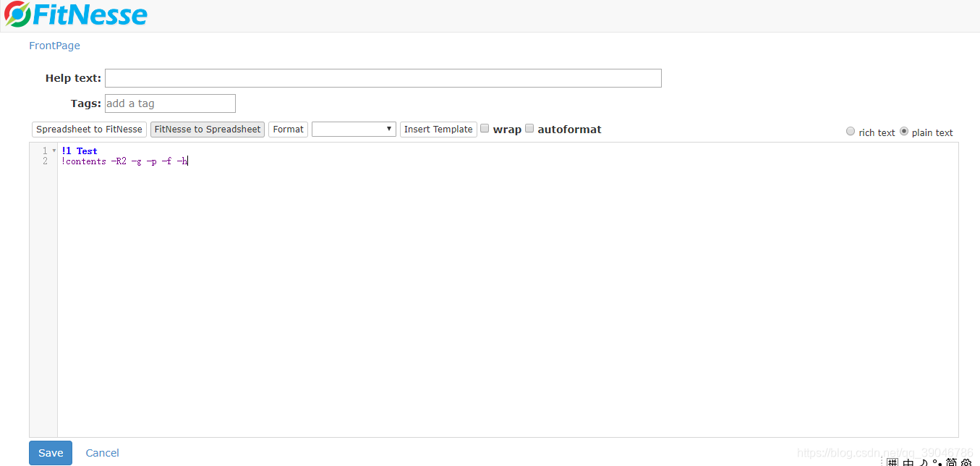Click the Save button
This screenshot has width=980, height=466.
coord(51,453)
